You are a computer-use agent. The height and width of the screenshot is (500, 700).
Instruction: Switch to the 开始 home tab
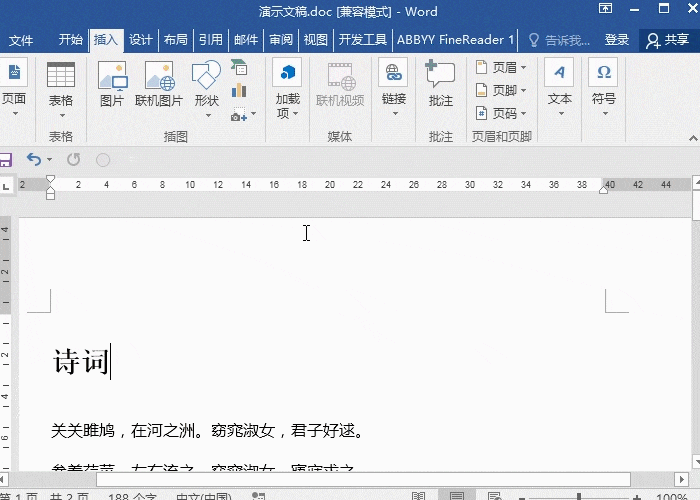[71, 40]
